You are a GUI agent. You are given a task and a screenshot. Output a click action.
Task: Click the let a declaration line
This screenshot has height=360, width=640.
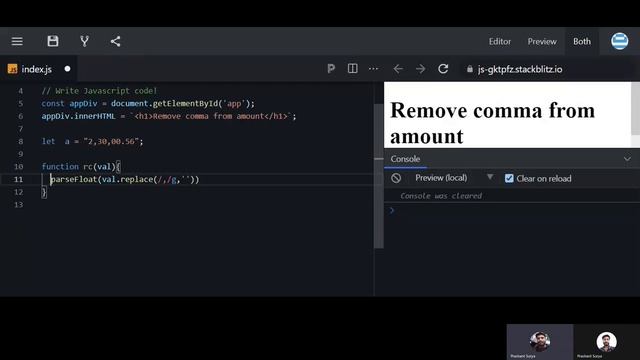click(92, 141)
